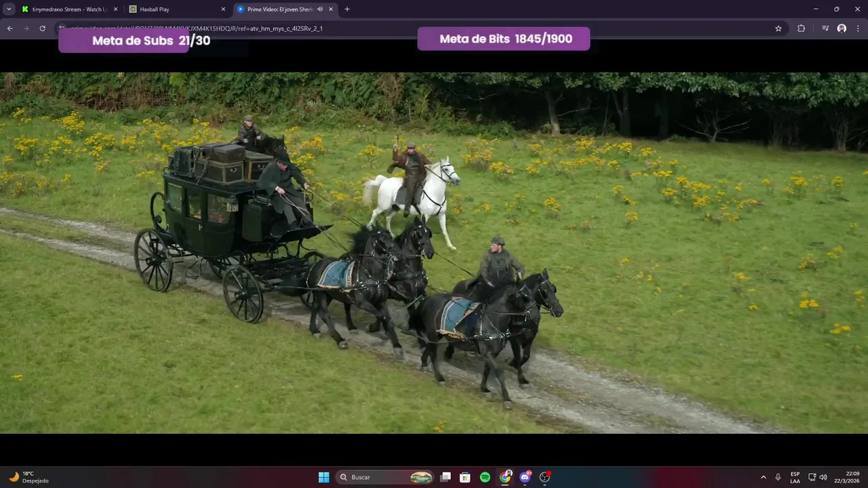Open the media controls icon
Viewport: 868px width, 488px height.
coord(825,28)
